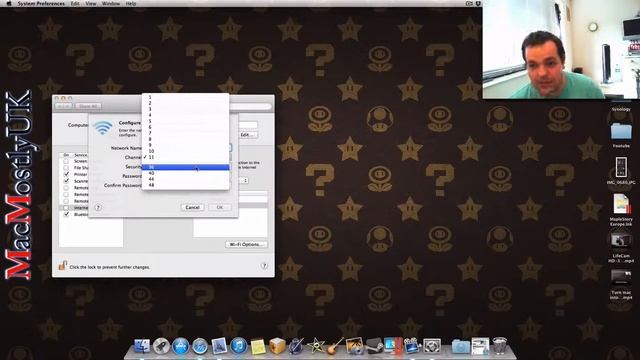Image resolution: width=640 pixels, height=360 pixels.
Task: Click help button in Configure Wi-Fi sheet
Action: [98, 207]
